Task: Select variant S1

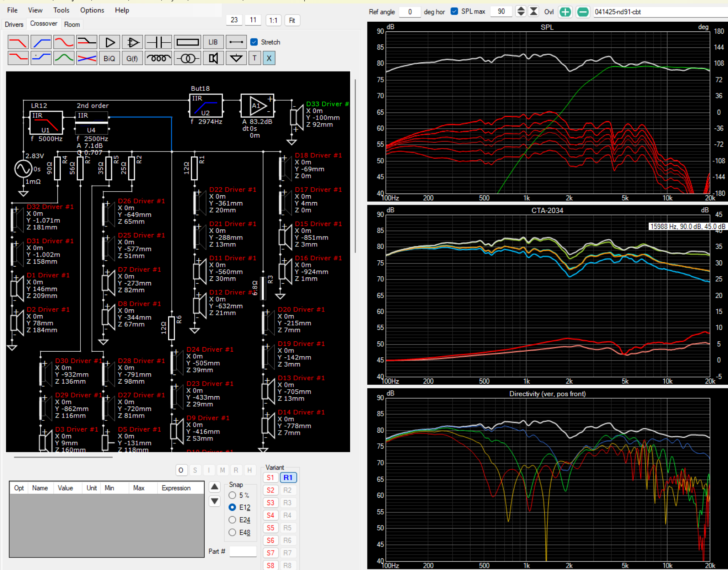Action: (x=271, y=478)
